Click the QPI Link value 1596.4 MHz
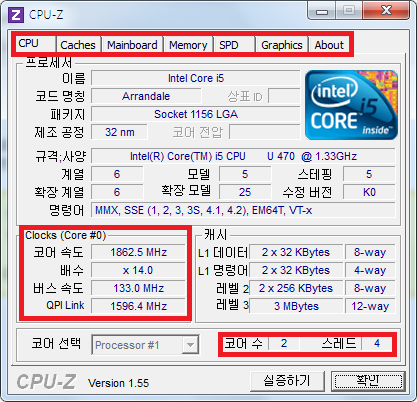Screen dimensions: 417x402 click(x=138, y=306)
